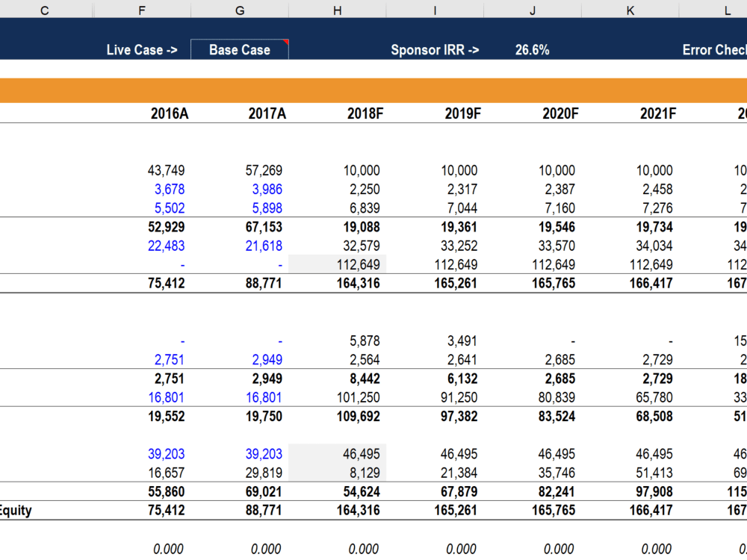Select bold total 19,361
This screenshot has height=560, width=747.
tap(459, 227)
